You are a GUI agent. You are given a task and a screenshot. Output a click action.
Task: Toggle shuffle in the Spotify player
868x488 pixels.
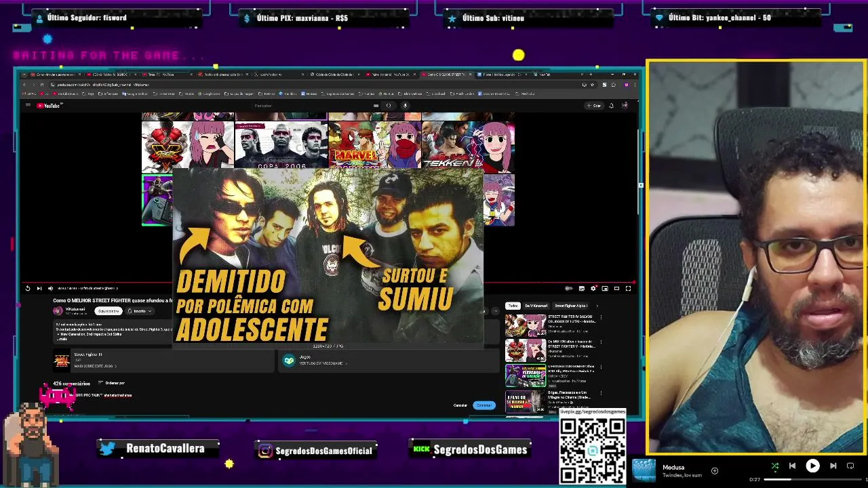[775, 466]
